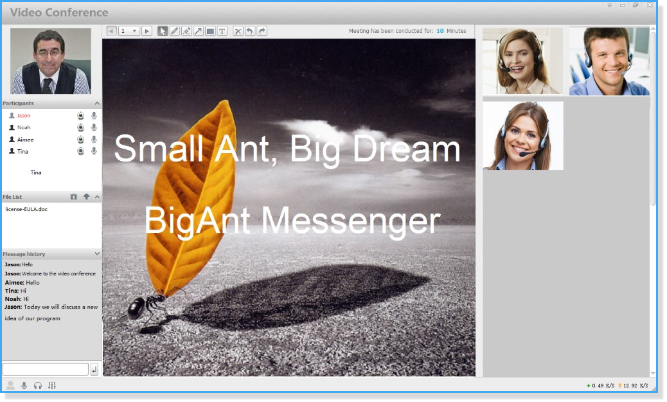667x402 pixels.
Task: Click the chat message input box
Action: (x=45, y=369)
